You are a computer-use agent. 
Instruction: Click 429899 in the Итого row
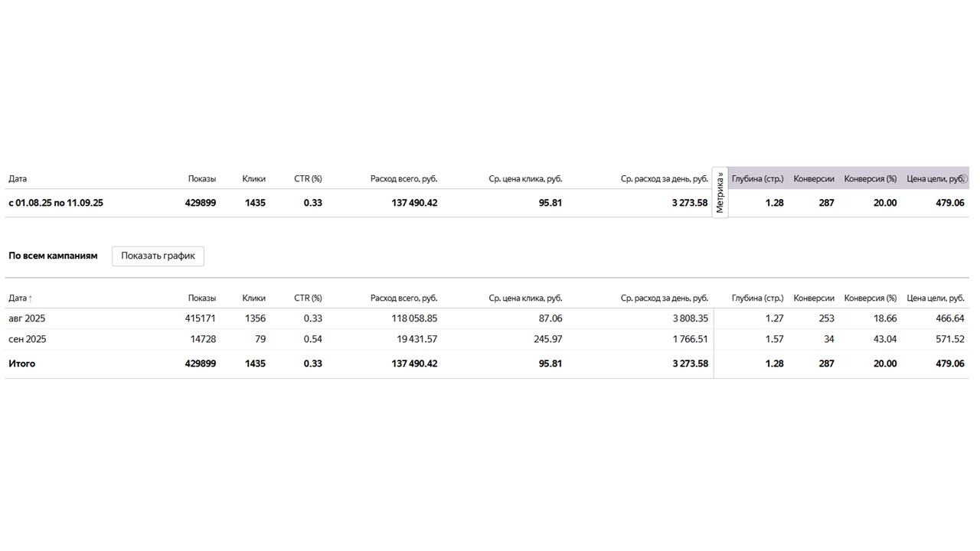click(201, 364)
